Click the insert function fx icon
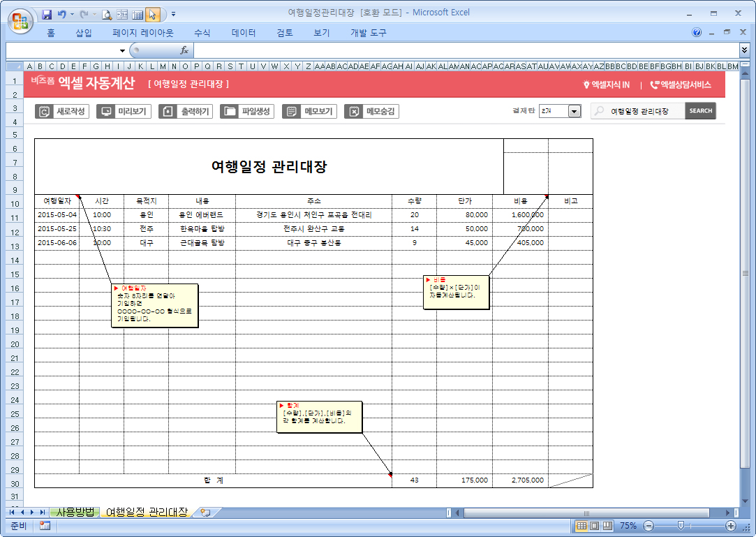The height and width of the screenshot is (537, 756). click(x=184, y=50)
